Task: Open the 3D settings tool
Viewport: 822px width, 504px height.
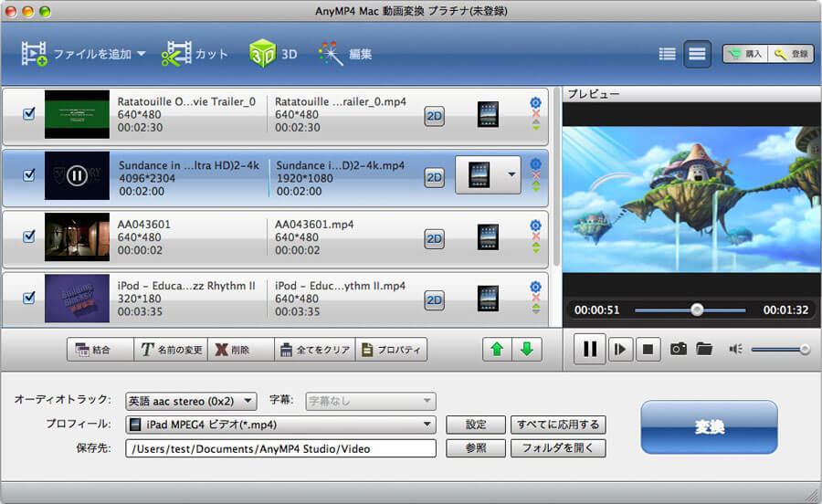Action: [273, 54]
